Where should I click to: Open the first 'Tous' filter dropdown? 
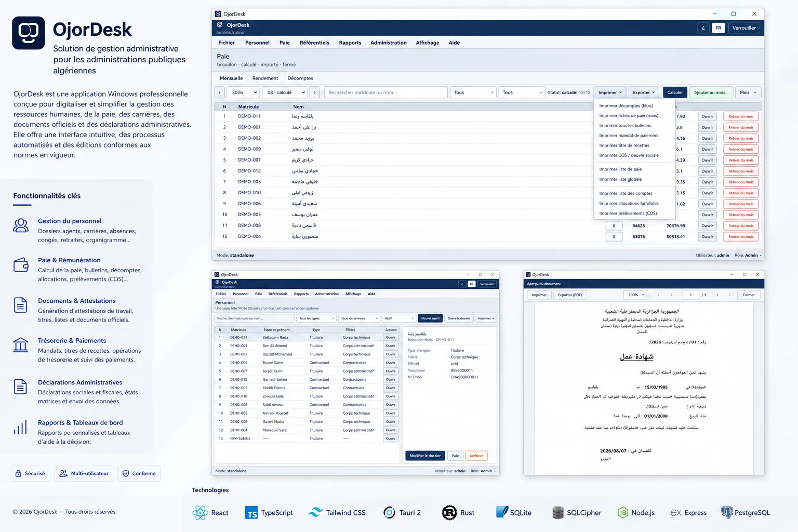click(473, 92)
